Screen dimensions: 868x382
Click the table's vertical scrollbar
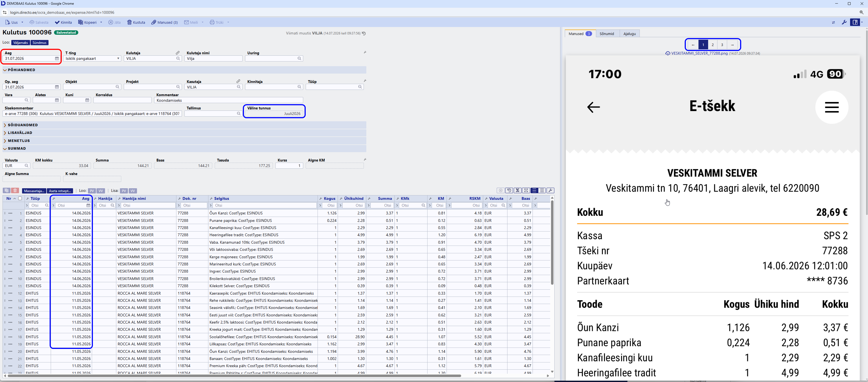click(552, 243)
